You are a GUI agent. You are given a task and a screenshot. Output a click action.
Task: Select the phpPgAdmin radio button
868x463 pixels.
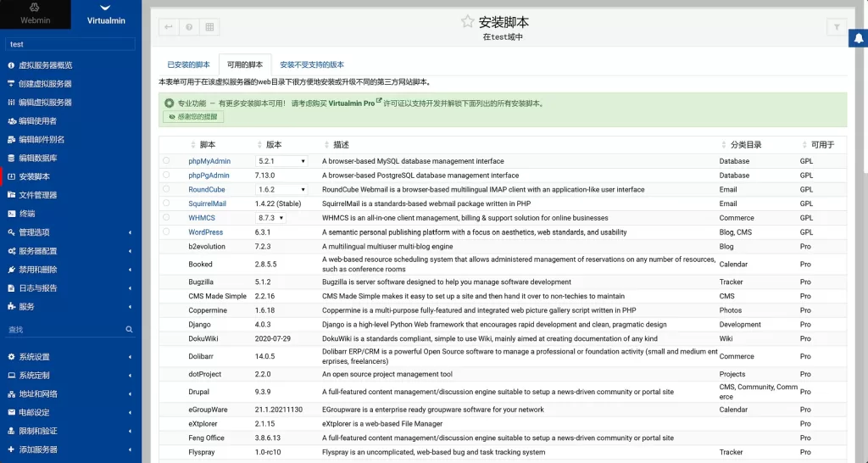[166, 175]
